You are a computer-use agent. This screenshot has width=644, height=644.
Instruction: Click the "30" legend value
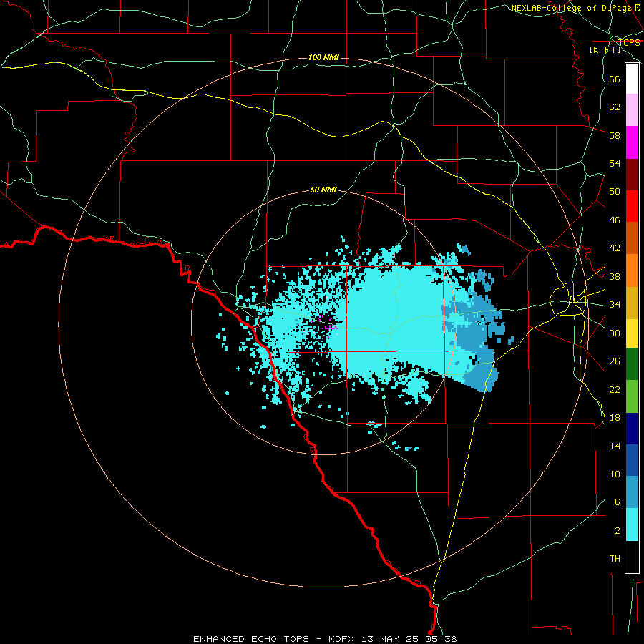[x=615, y=333]
